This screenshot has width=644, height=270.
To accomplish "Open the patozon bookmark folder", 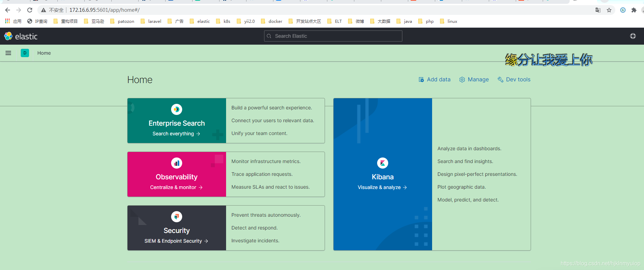I will [122, 21].
